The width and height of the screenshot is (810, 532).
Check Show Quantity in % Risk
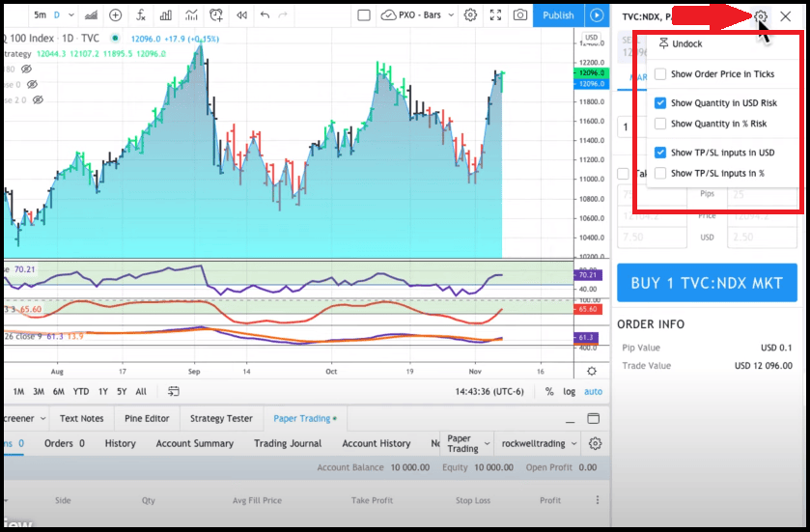[x=660, y=124]
